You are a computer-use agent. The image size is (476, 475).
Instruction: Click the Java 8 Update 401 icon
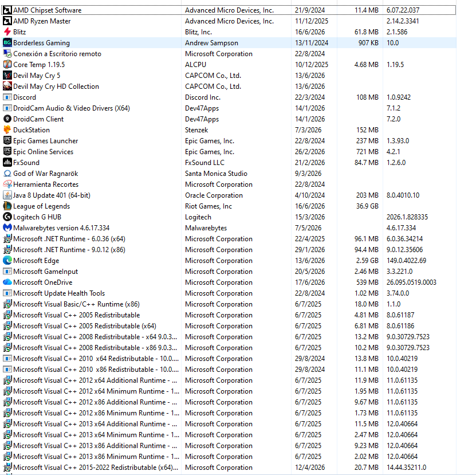point(7,195)
